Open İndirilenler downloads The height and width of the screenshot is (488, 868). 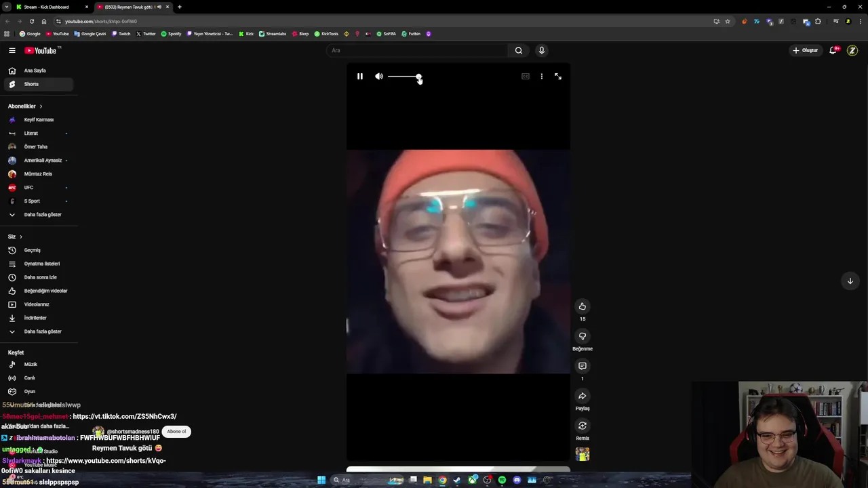pyautogui.click(x=37, y=318)
